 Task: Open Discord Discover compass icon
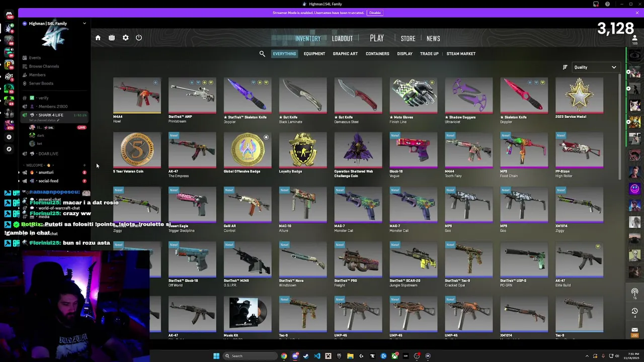(x=9, y=149)
